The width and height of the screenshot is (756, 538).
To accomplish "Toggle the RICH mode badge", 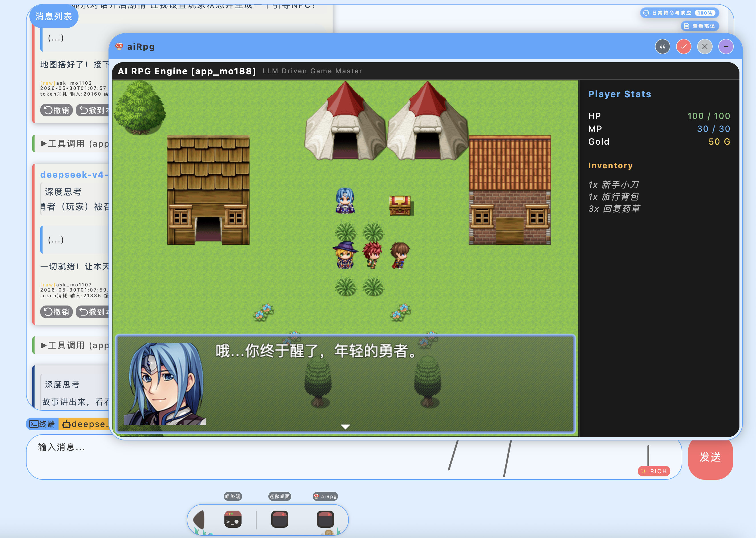I will tap(654, 471).
